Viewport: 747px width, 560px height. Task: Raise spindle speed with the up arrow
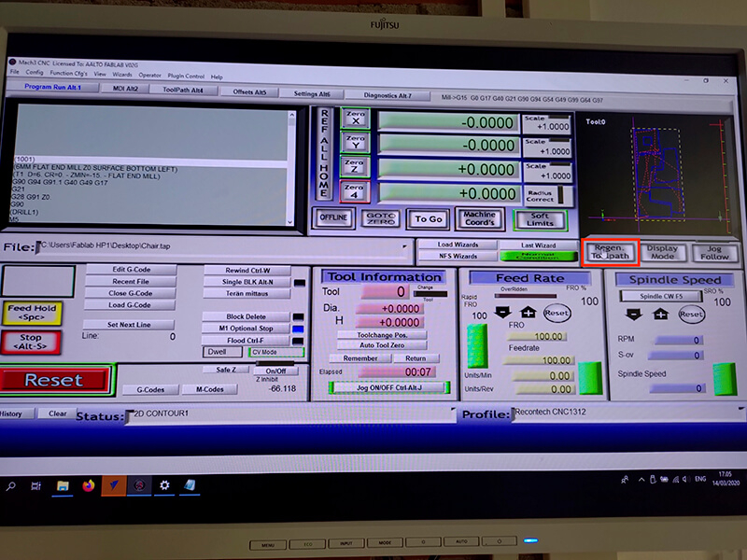(662, 314)
